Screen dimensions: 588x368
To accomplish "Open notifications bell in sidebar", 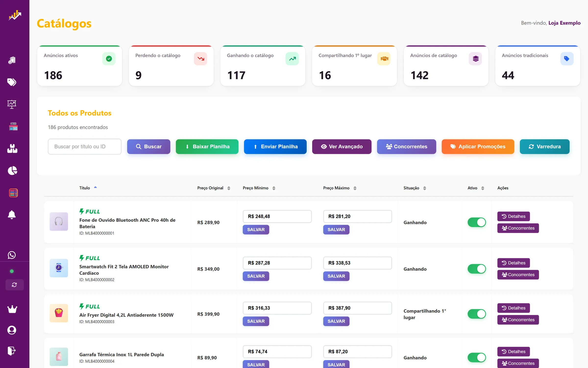I will [12, 215].
